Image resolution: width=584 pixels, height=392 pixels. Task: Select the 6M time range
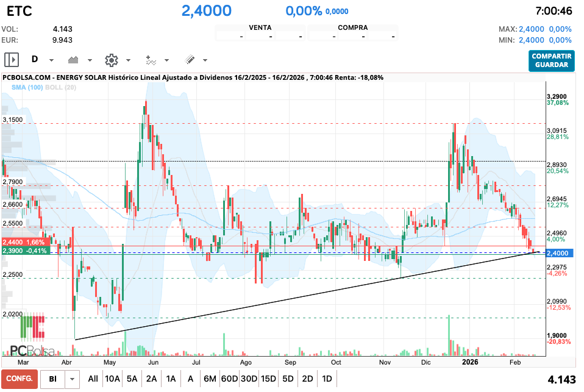click(x=210, y=379)
